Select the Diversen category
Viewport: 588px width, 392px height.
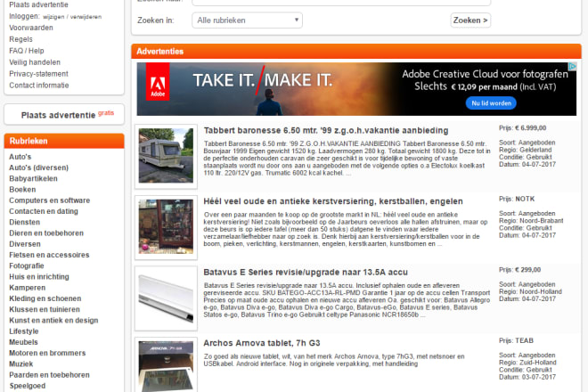(x=25, y=244)
